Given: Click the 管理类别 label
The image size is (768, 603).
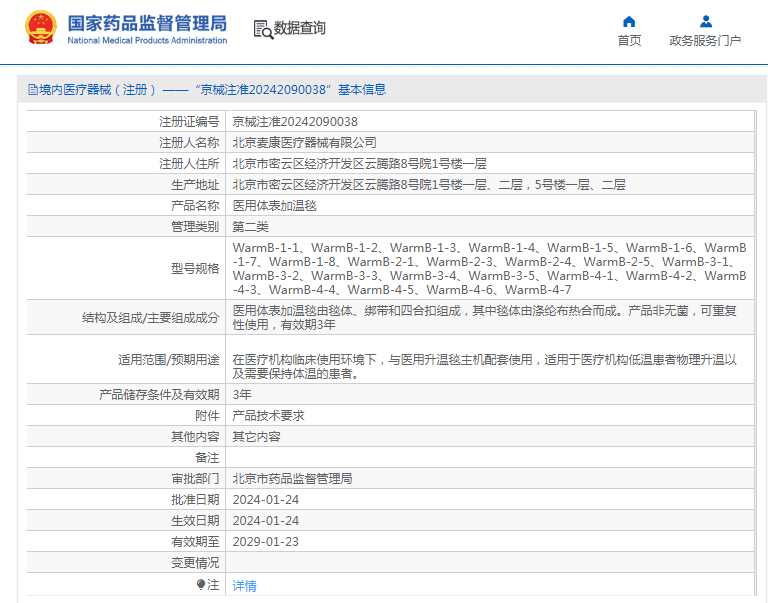Looking at the screenshot, I should (x=195, y=227).
